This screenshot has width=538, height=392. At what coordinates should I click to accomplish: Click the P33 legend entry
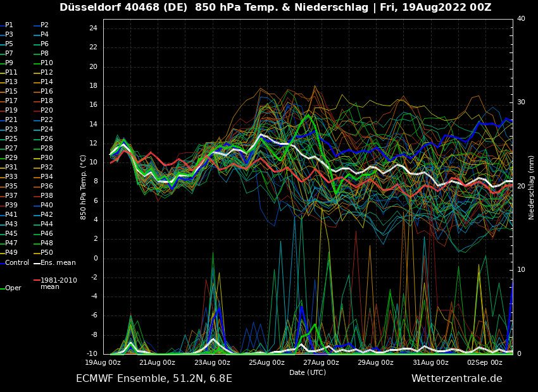point(11,177)
